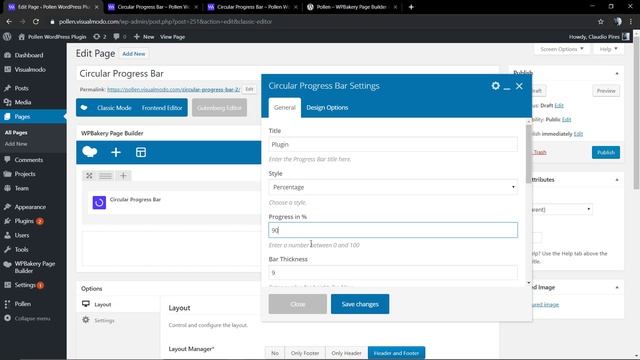This screenshot has height=360, width=640.
Task: Open the templates layout icon in WPBakery
Action: (141, 152)
